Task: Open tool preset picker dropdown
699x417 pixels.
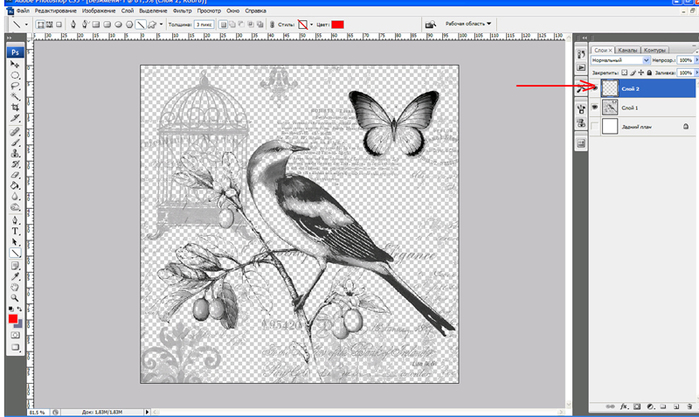Action: click(26, 25)
